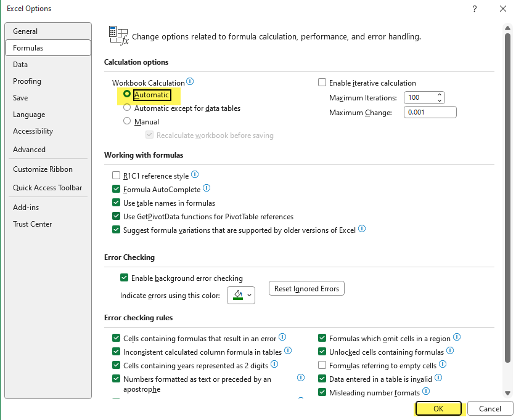This screenshot has height=420, width=516.
Task: Click the Maximum Change input field
Action: (x=429, y=112)
